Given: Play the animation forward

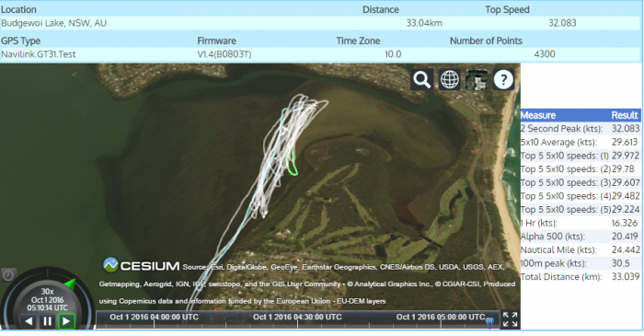Looking at the screenshot, I should point(66,321).
